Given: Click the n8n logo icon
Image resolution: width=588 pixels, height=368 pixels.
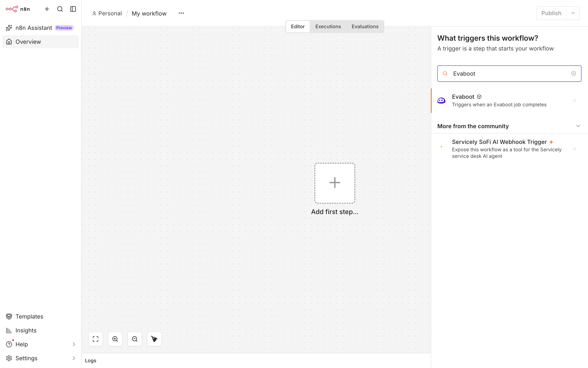Looking at the screenshot, I should 12,9.
